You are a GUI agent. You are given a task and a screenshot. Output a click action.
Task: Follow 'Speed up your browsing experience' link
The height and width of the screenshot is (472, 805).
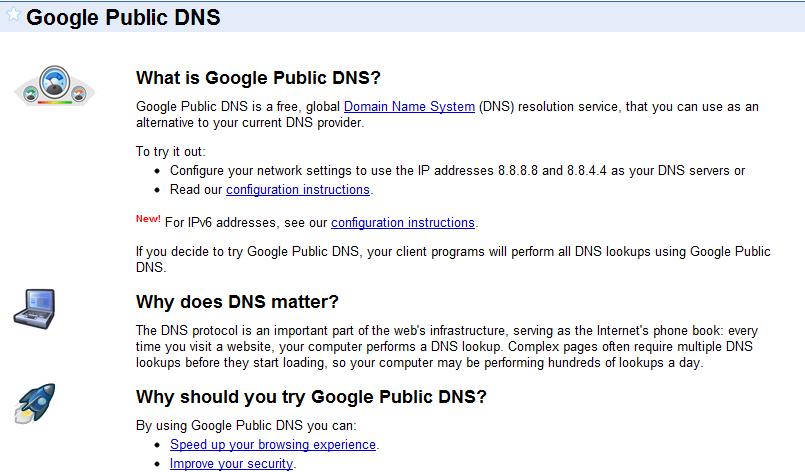(x=273, y=444)
